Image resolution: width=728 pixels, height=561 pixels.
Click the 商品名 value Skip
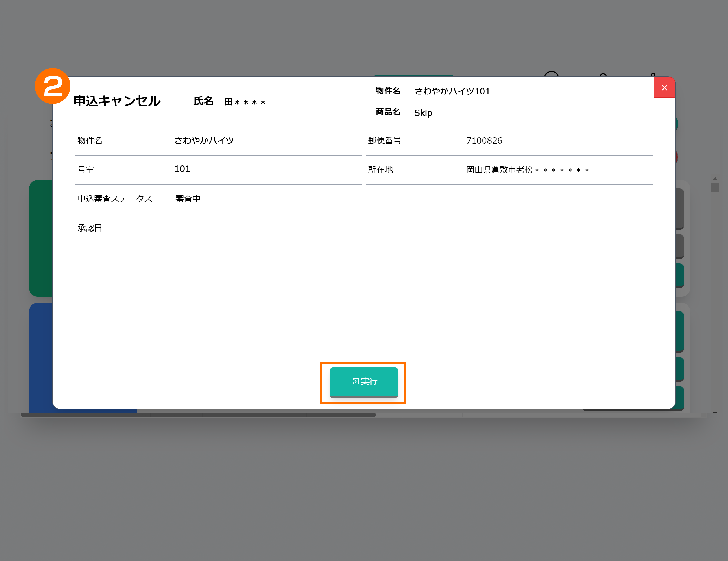[x=423, y=113]
